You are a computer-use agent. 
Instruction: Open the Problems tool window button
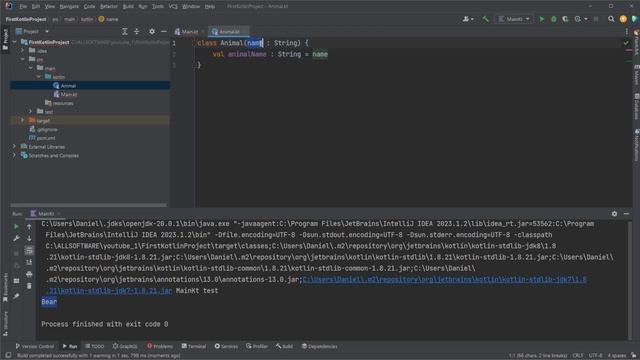[x=160, y=346]
